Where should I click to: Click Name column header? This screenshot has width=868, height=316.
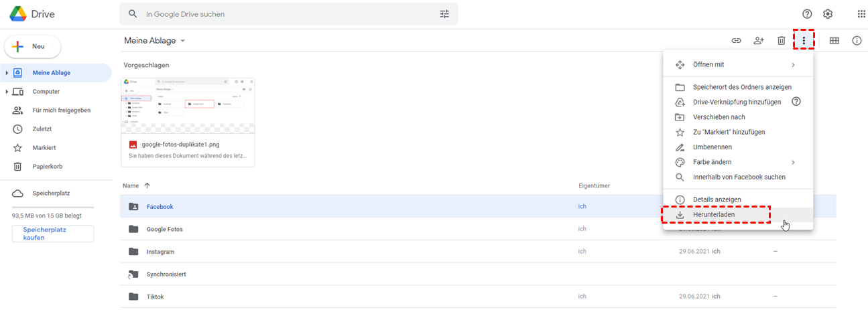(x=131, y=185)
